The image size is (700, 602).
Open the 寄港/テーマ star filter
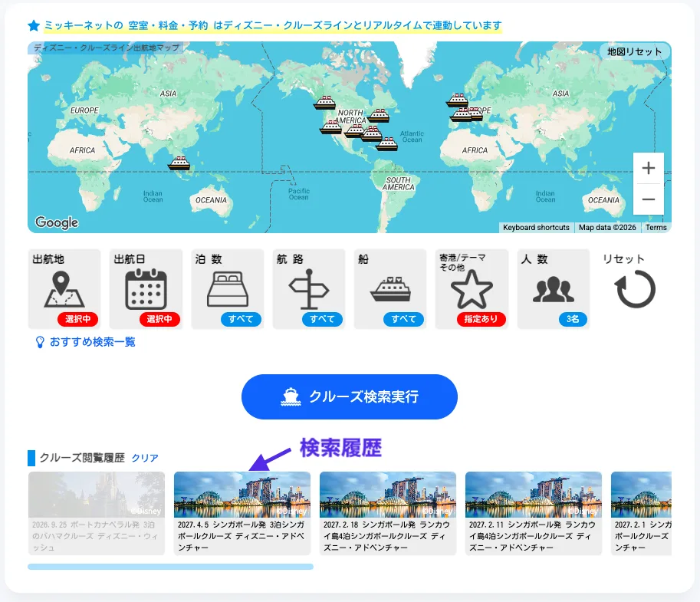472,289
